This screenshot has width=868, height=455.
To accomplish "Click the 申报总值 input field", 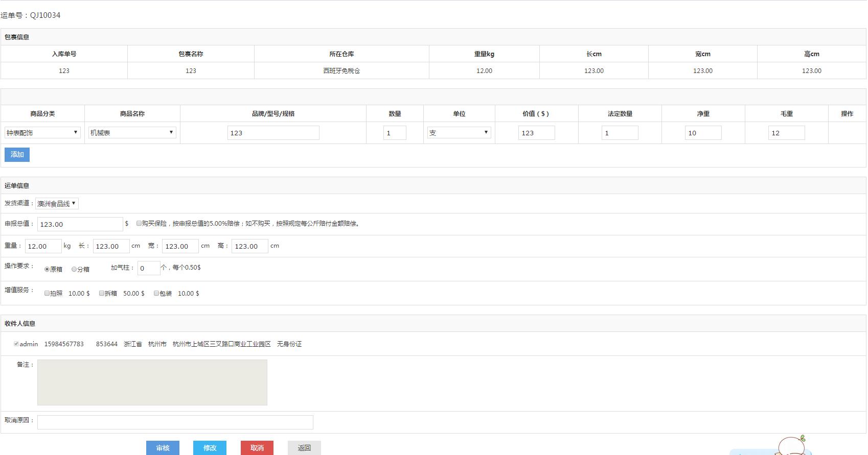I will click(80, 224).
